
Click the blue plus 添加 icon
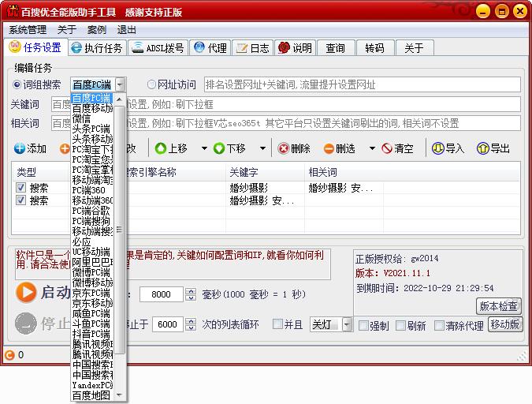pos(20,148)
